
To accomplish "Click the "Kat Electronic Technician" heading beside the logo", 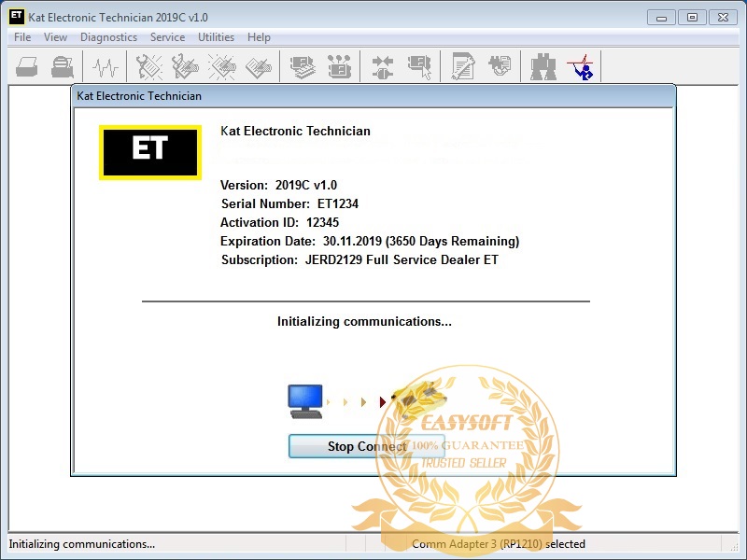I will tap(295, 131).
